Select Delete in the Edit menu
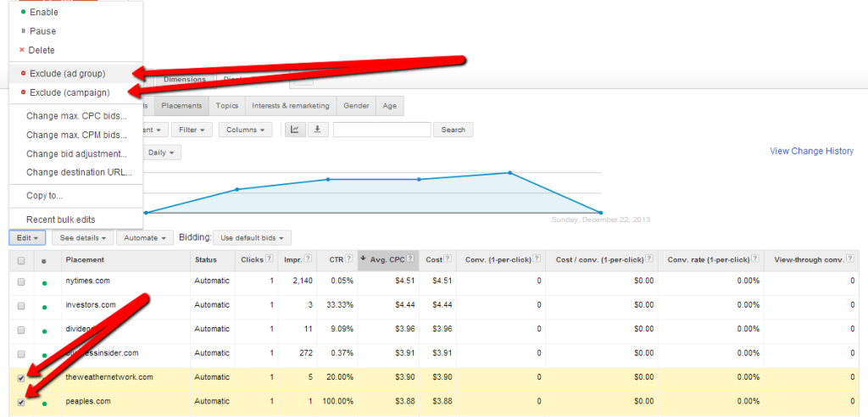Screen dimensions: 868x417 click(75, 50)
